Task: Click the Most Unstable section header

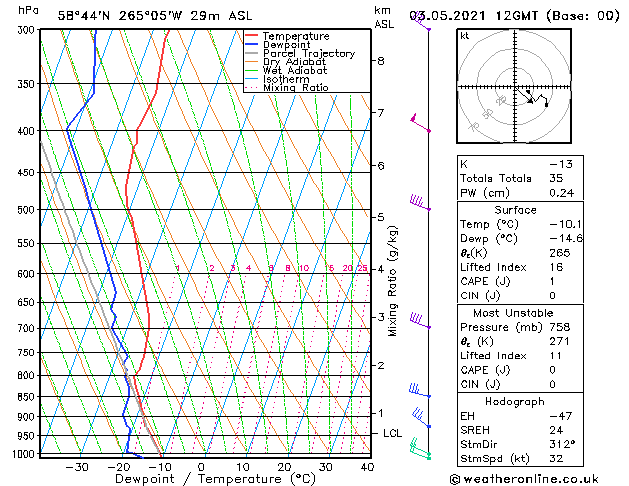Action: coord(510,312)
